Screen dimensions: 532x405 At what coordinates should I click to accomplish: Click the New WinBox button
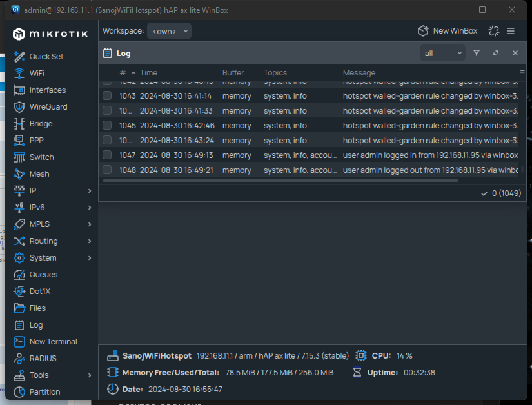point(448,31)
